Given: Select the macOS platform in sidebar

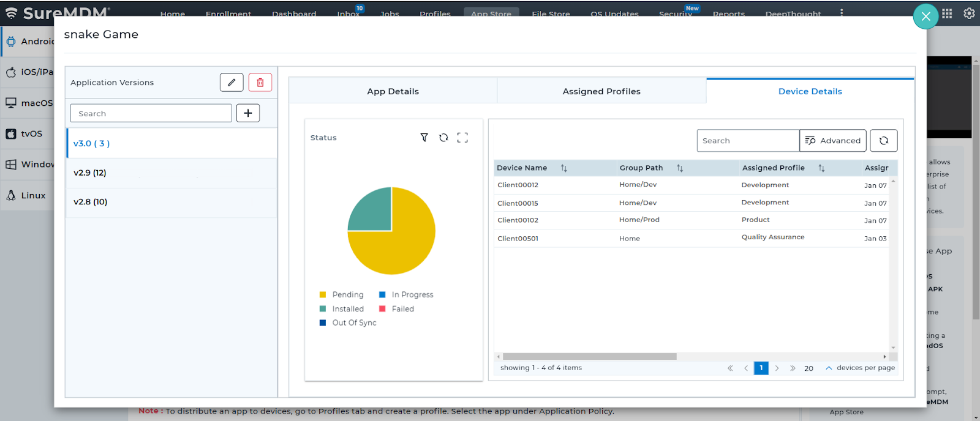Looking at the screenshot, I should [28, 103].
